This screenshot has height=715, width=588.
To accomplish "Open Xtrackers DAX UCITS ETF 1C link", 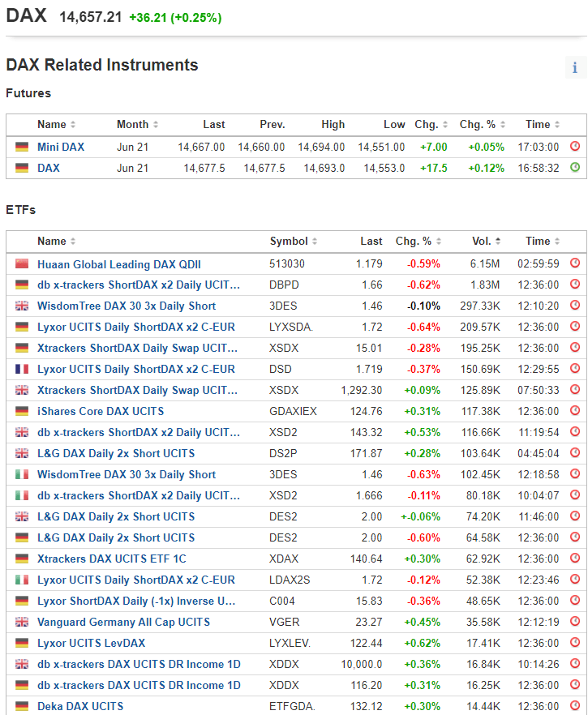I will coord(112,559).
